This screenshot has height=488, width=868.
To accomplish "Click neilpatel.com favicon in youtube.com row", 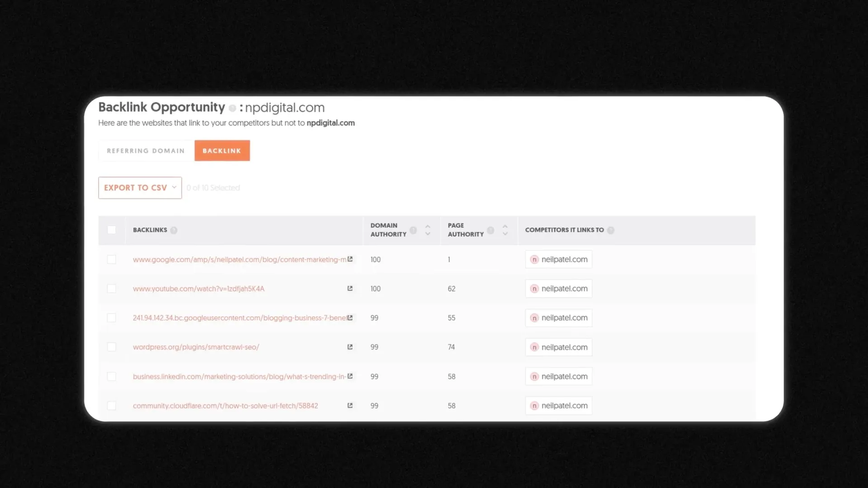I will 534,288.
